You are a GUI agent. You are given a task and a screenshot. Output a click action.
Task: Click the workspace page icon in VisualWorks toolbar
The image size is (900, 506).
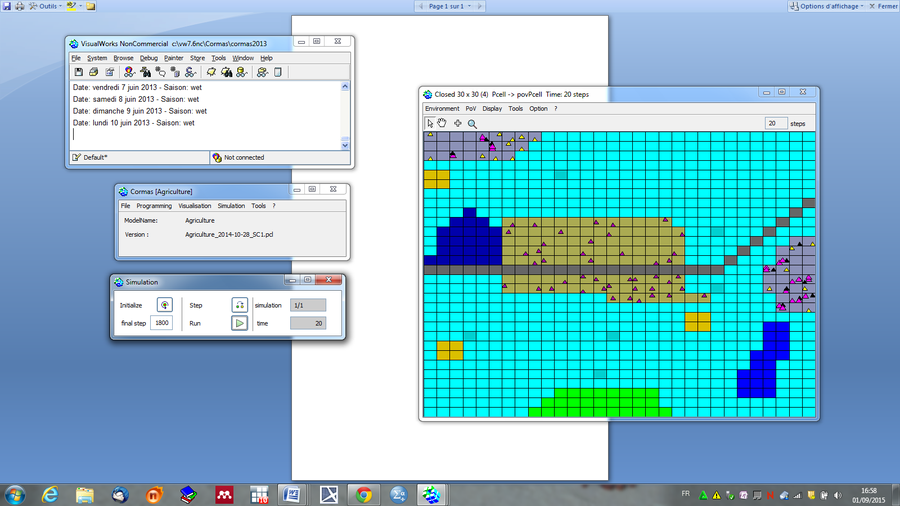click(278, 72)
